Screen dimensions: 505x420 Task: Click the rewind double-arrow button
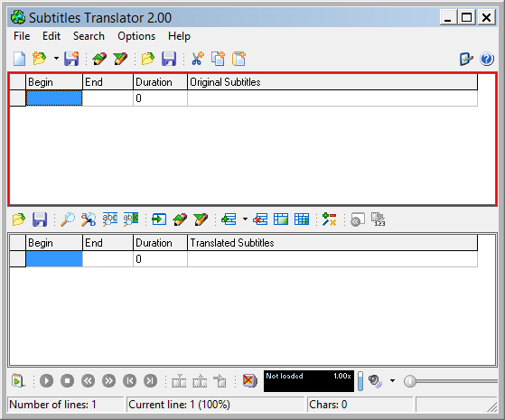pyautogui.click(x=88, y=381)
